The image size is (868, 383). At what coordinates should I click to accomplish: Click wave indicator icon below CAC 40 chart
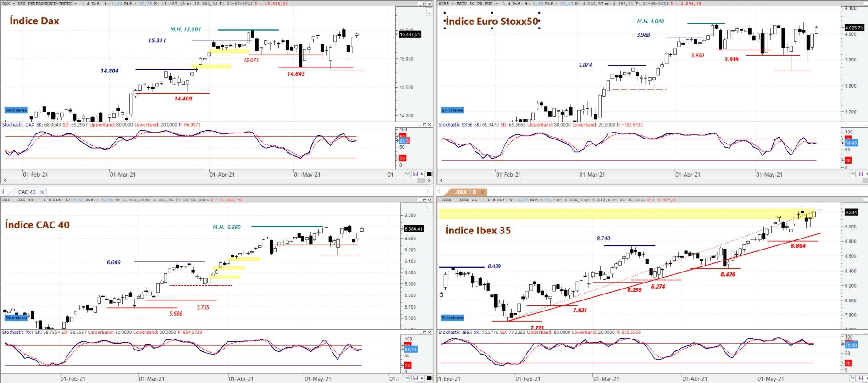pos(407,378)
